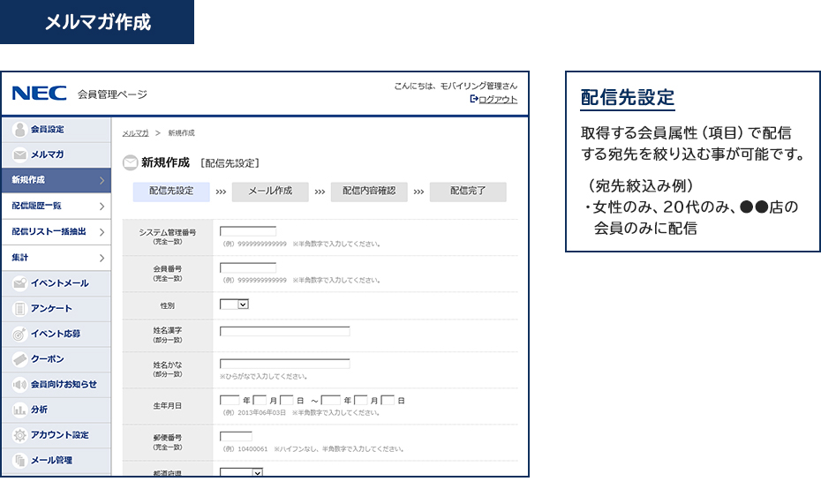Click the 生年月日 start month field
Viewport: 821px width, 504px height.
[260, 401]
